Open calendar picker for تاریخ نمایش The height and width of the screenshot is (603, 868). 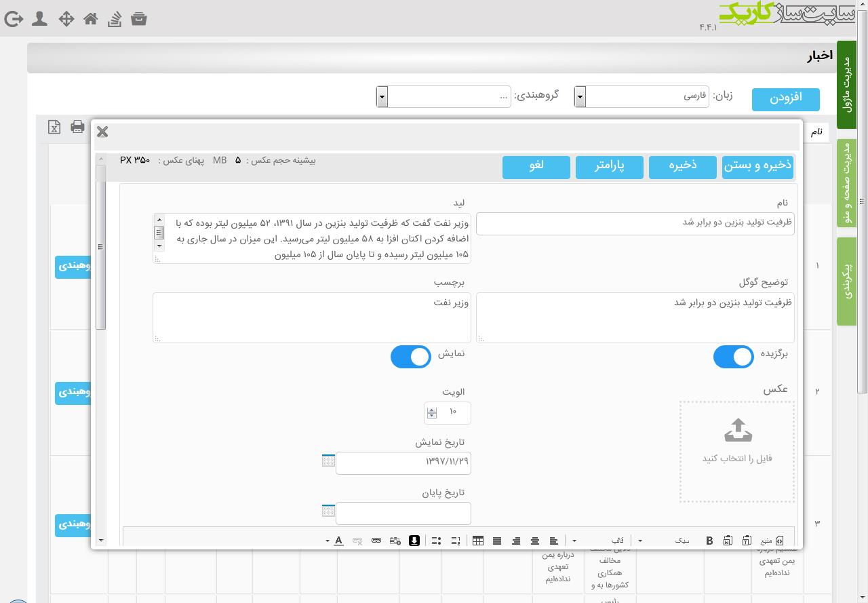pos(328,461)
